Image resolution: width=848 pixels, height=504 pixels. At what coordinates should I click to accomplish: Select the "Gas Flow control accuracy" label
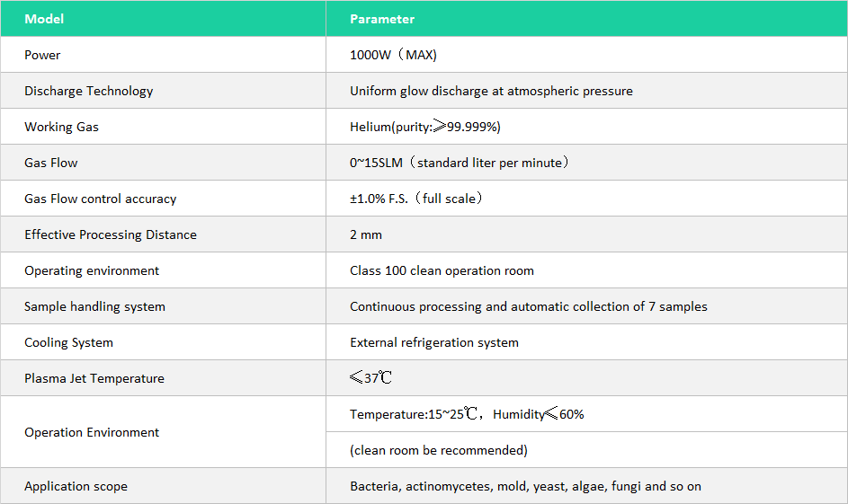[x=100, y=199]
